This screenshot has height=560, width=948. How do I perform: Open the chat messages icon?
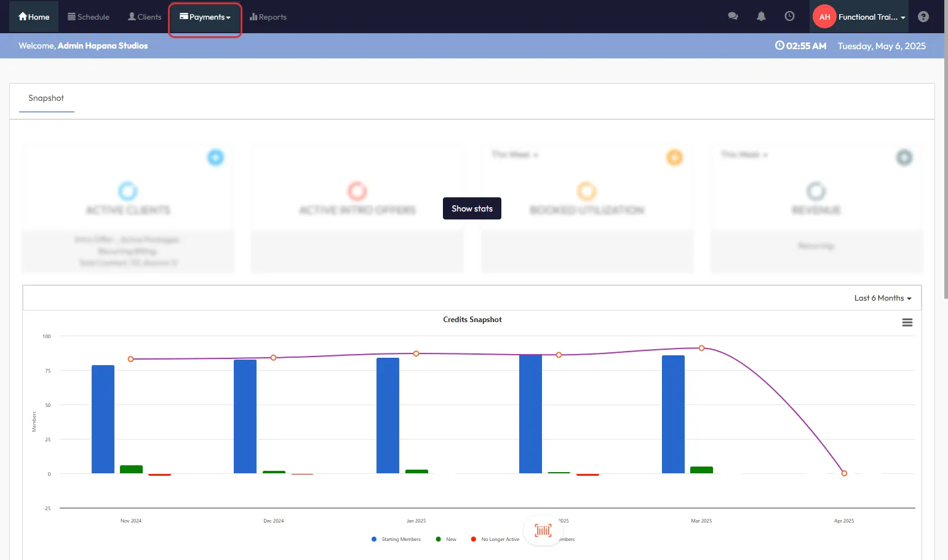pyautogui.click(x=733, y=17)
